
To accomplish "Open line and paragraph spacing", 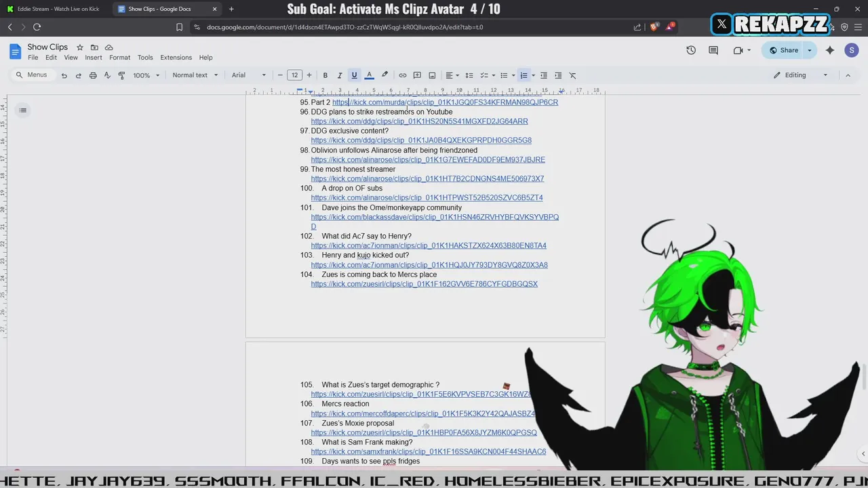I will pyautogui.click(x=469, y=75).
